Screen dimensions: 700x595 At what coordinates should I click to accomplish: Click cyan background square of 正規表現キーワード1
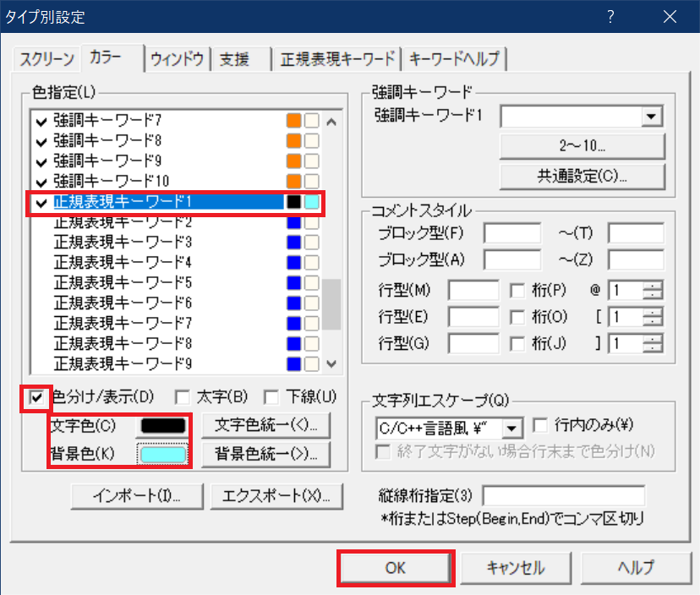[312, 202]
